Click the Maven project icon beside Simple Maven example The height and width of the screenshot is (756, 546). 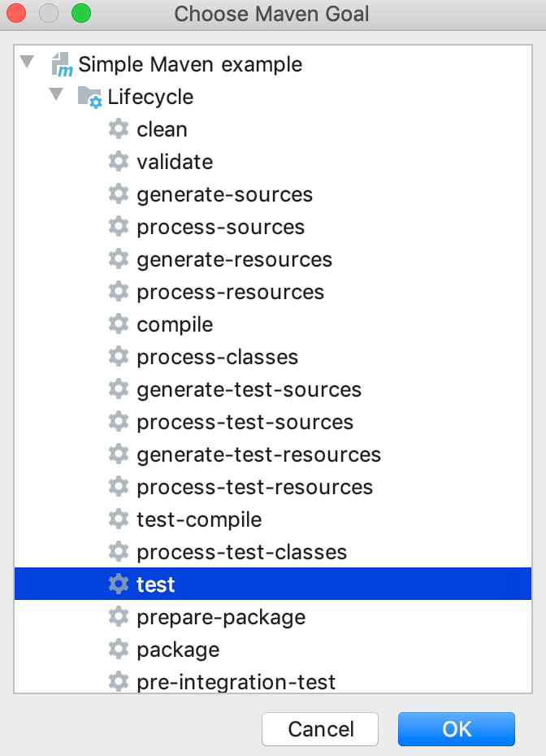pyautogui.click(x=63, y=64)
